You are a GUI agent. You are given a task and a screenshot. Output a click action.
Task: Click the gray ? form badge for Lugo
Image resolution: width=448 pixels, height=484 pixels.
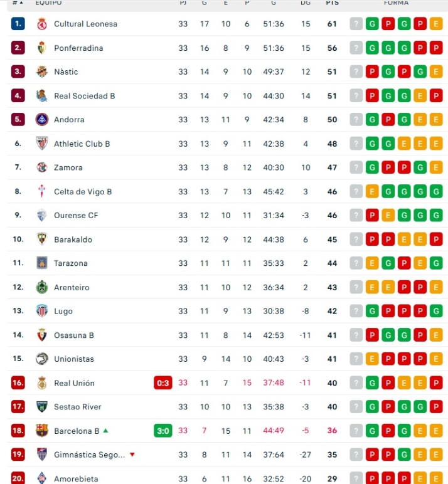(x=356, y=311)
